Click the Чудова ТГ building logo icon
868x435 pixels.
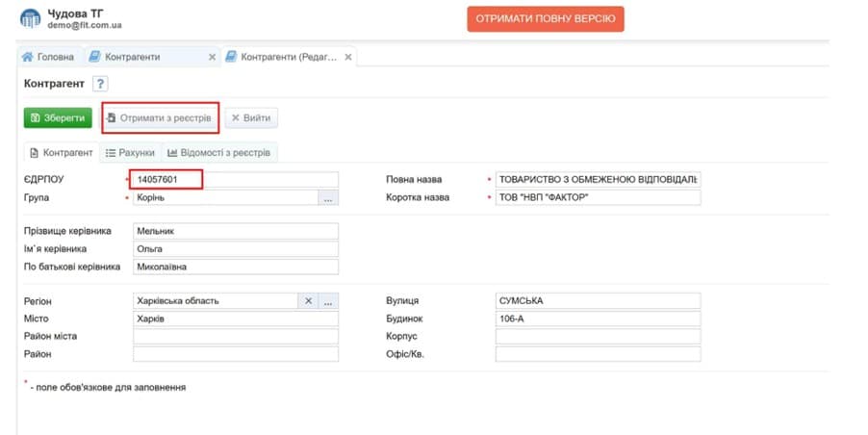(x=31, y=18)
